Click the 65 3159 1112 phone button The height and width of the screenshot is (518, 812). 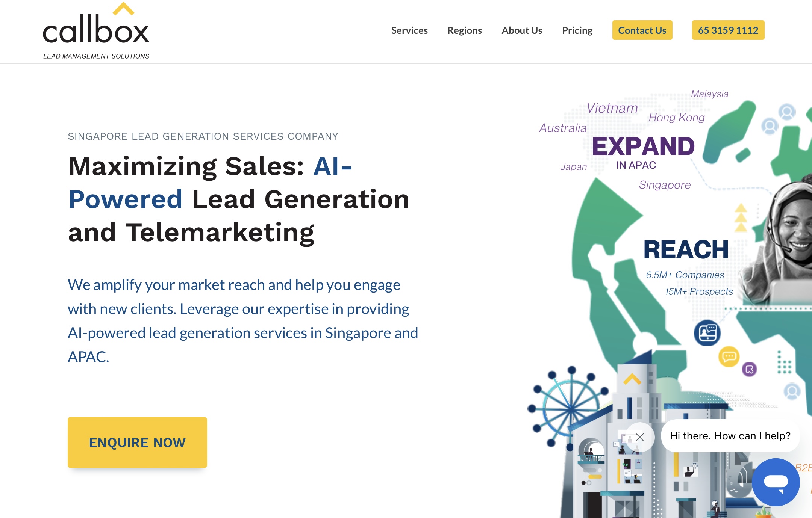point(728,30)
